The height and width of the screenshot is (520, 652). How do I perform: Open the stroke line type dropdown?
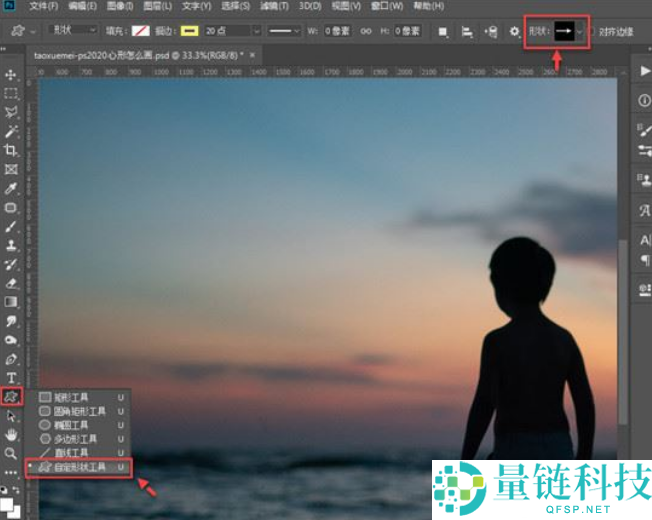click(x=284, y=31)
